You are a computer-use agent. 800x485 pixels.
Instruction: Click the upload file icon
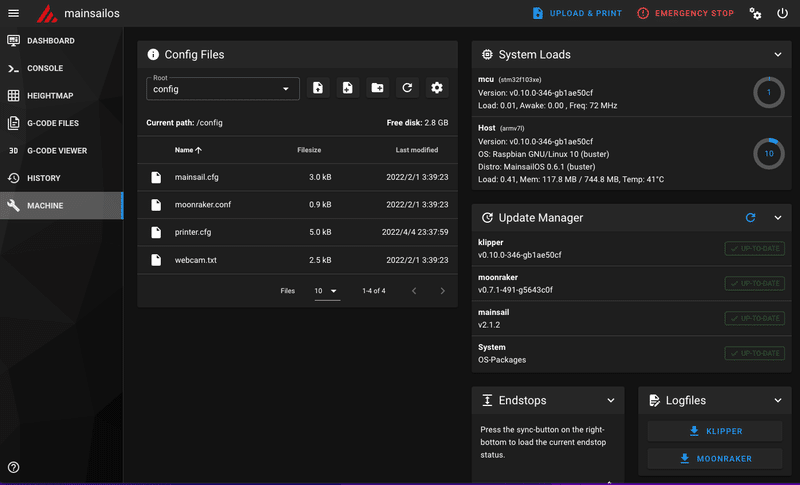[318, 88]
